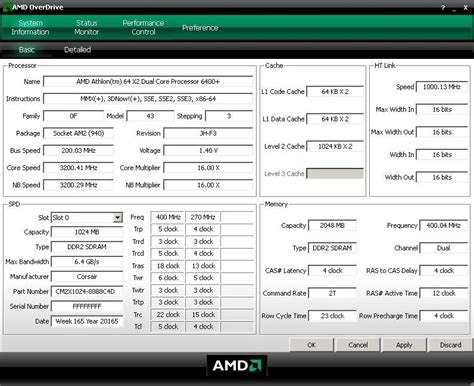Click the AMD logo at bottom
The image size is (474, 386).
click(237, 365)
